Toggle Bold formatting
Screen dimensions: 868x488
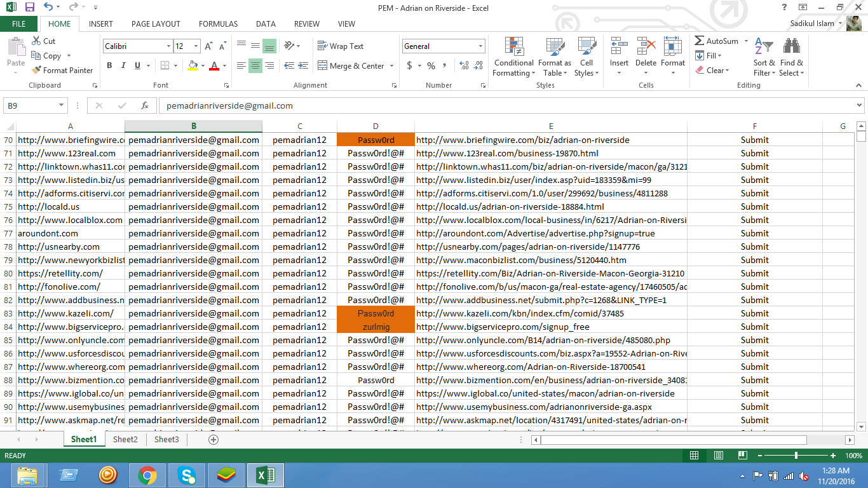pos(109,65)
